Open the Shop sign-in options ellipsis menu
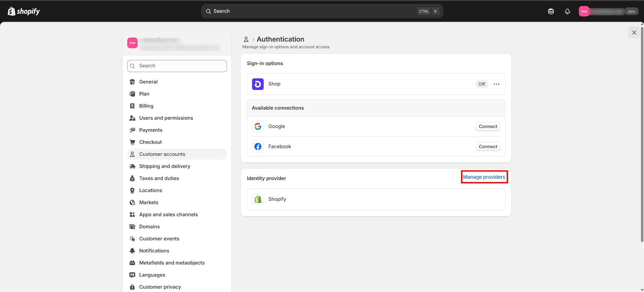Image resolution: width=644 pixels, height=292 pixels. click(x=497, y=84)
